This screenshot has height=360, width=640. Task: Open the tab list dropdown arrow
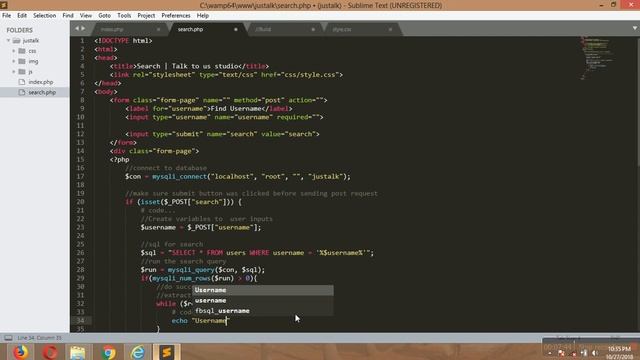[635, 28]
